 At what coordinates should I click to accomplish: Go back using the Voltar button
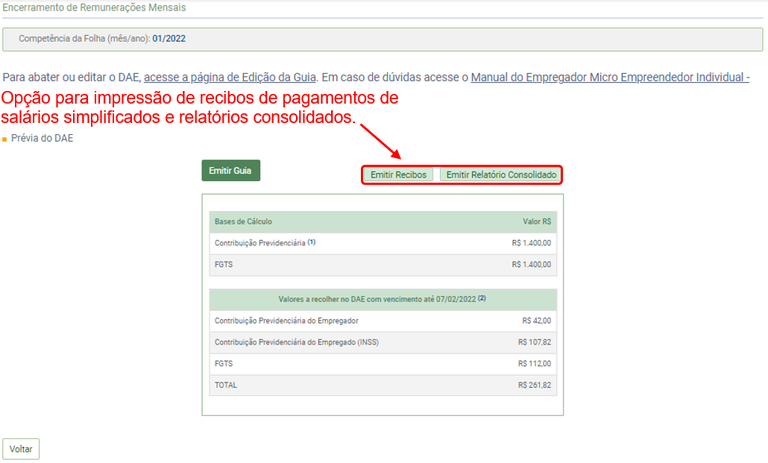[21, 449]
